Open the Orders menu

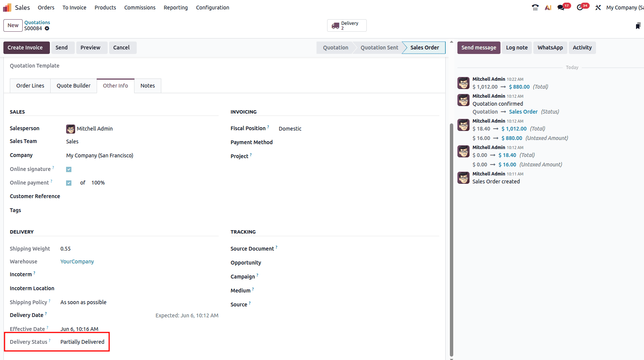pyautogui.click(x=46, y=8)
